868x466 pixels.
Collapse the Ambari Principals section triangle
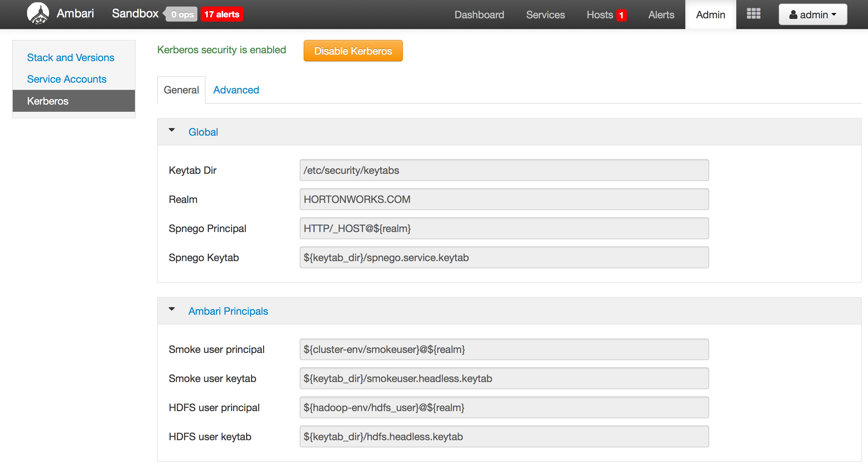[x=172, y=309]
